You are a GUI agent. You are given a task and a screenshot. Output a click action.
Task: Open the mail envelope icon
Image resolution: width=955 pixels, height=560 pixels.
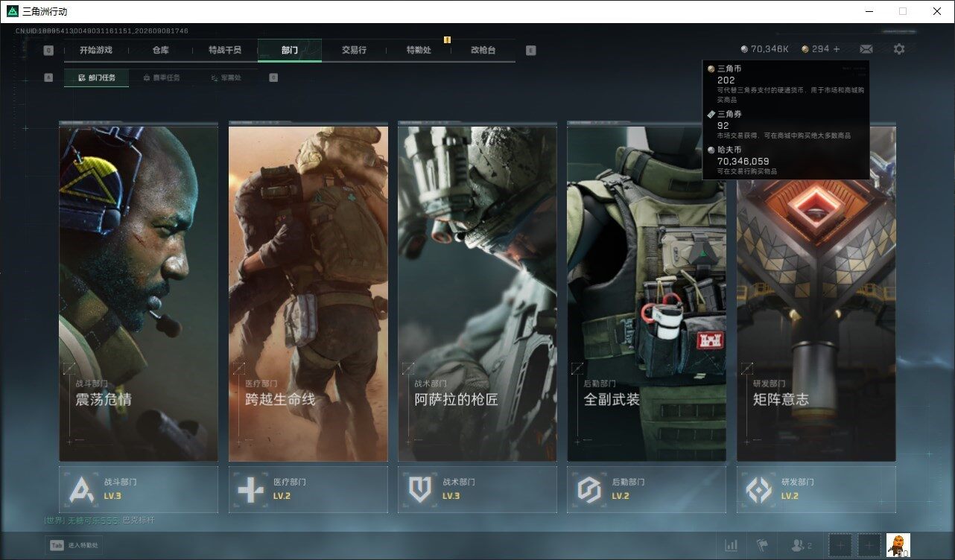(866, 49)
